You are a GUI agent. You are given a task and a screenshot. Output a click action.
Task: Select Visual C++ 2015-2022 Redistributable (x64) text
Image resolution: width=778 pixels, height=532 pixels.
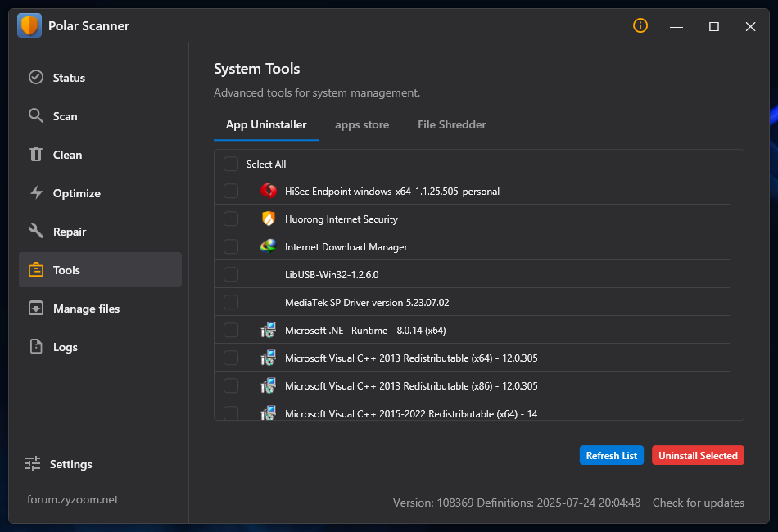click(x=411, y=413)
